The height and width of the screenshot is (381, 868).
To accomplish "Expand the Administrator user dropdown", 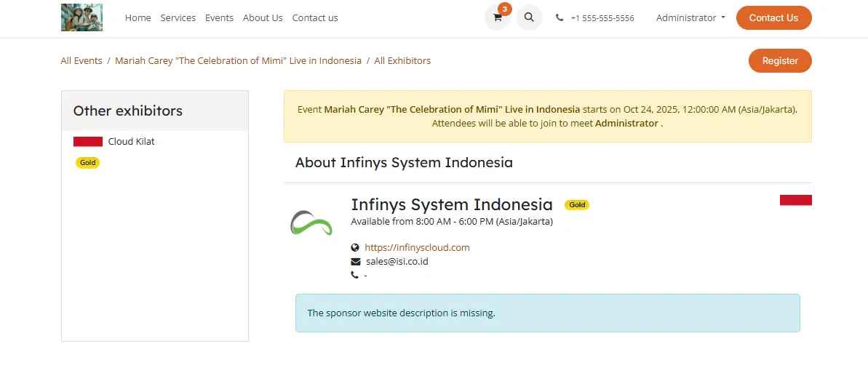I will (x=690, y=17).
